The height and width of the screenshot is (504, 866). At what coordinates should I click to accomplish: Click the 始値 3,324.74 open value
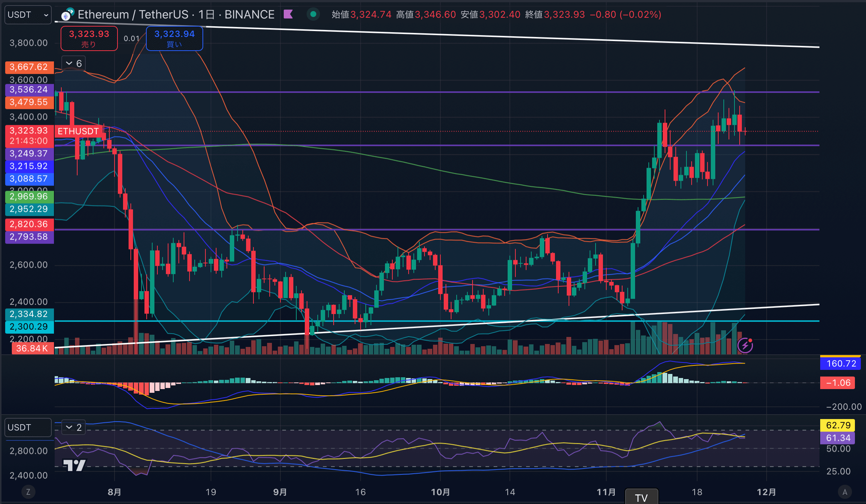tap(361, 14)
